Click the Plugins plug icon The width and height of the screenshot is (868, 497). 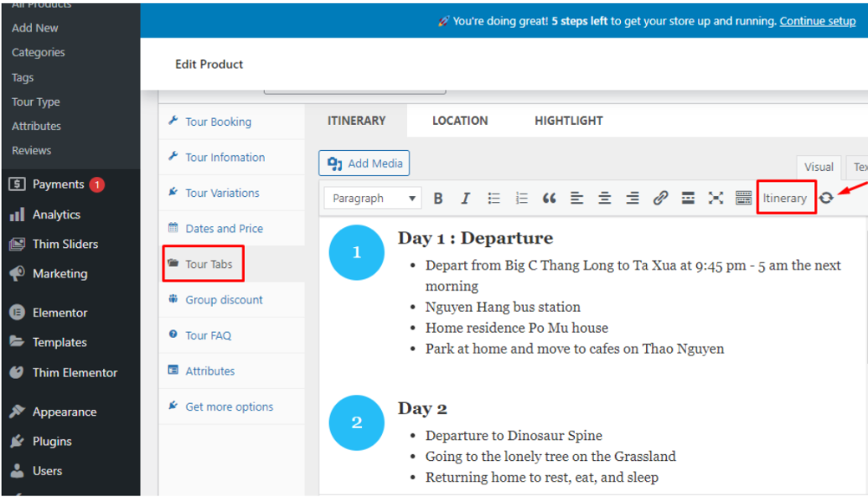[17, 441]
